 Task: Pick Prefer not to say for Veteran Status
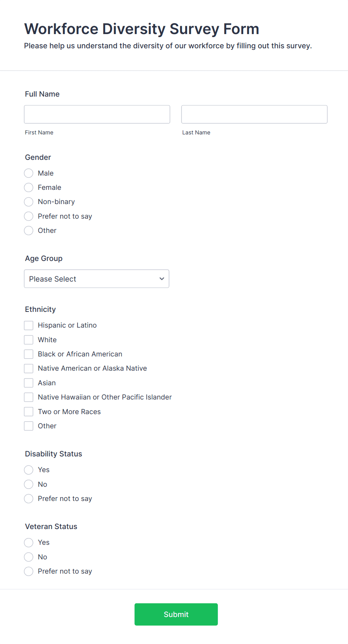(28, 571)
